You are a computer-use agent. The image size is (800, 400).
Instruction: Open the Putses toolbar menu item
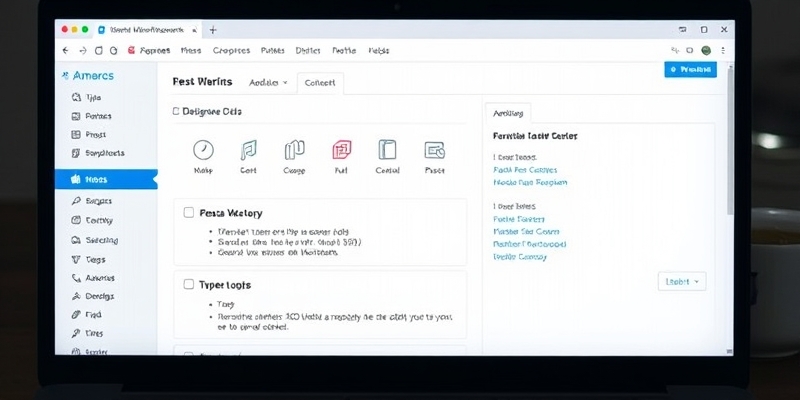[272, 51]
